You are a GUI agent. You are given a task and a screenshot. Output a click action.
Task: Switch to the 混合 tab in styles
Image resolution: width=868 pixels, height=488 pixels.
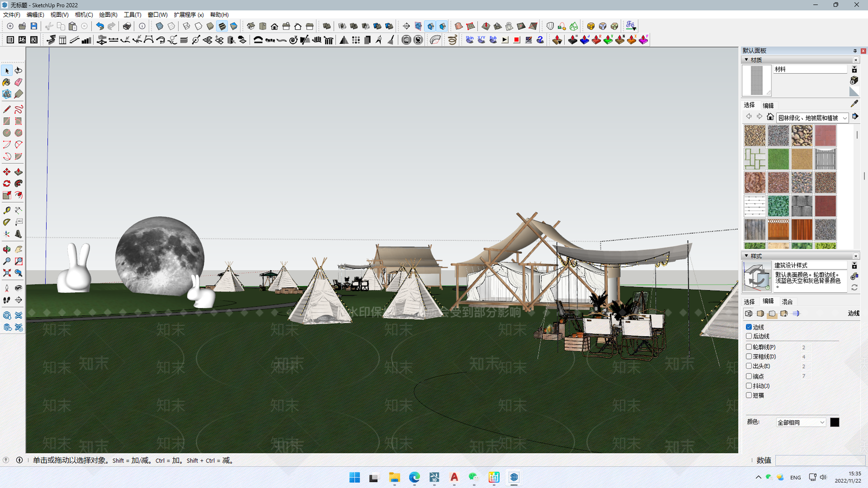coord(787,301)
